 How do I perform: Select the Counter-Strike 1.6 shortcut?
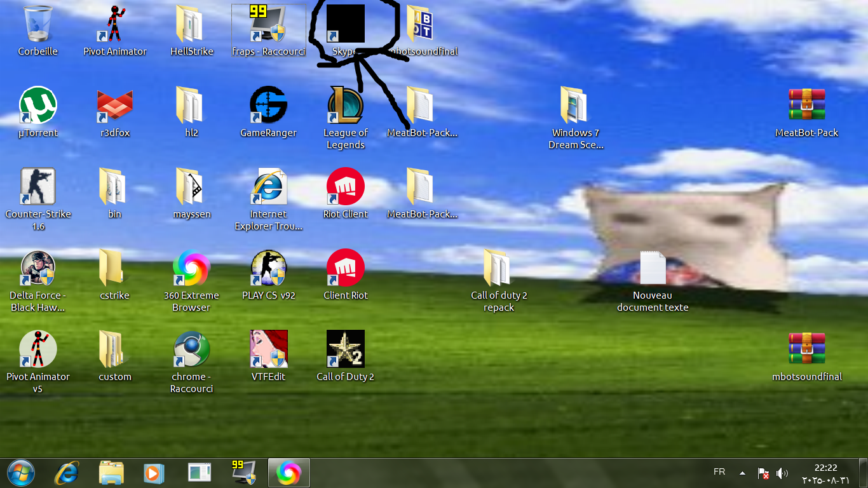(38, 187)
